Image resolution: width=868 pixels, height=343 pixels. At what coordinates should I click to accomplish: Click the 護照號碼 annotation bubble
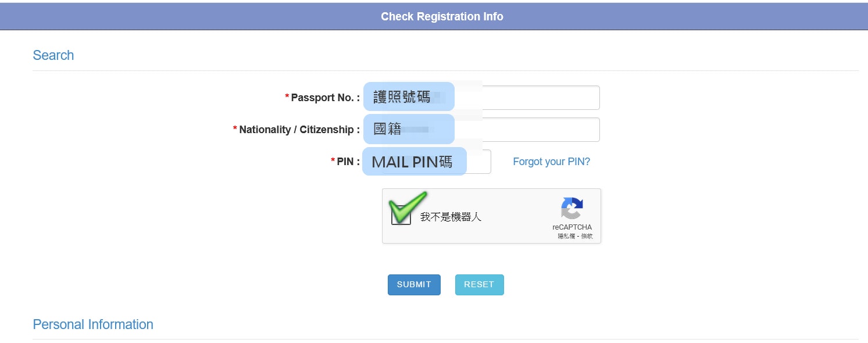tap(409, 97)
